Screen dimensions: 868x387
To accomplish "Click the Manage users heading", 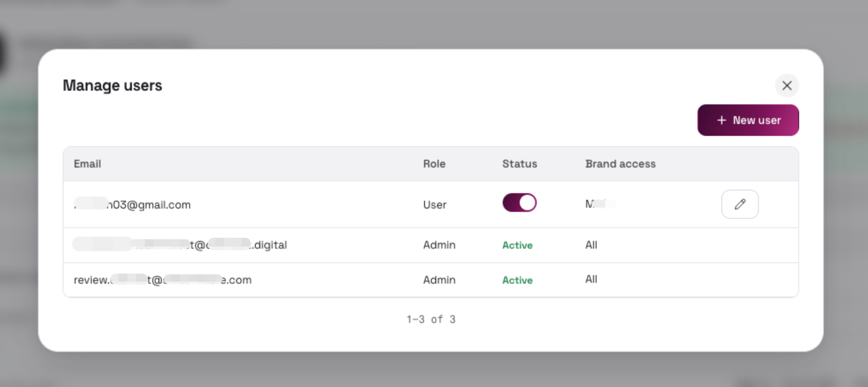I will coord(112,86).
